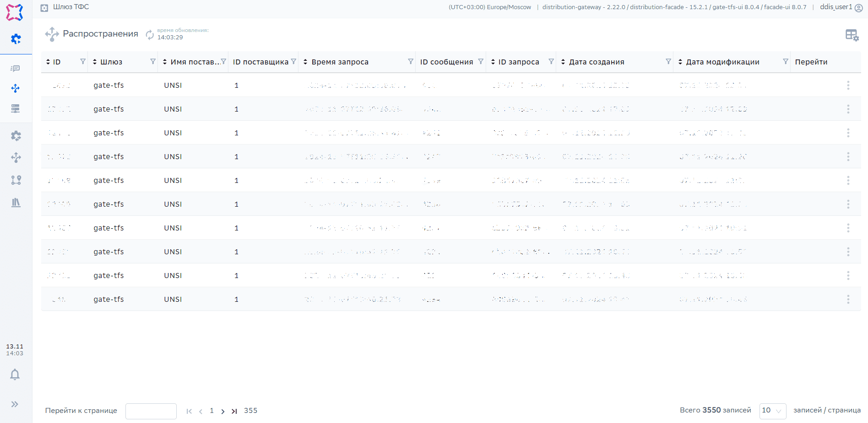Screen dimensions: 868x423
Task: Select page 1 in pagination
Action: pyautogui.click(x=212, y=411)
